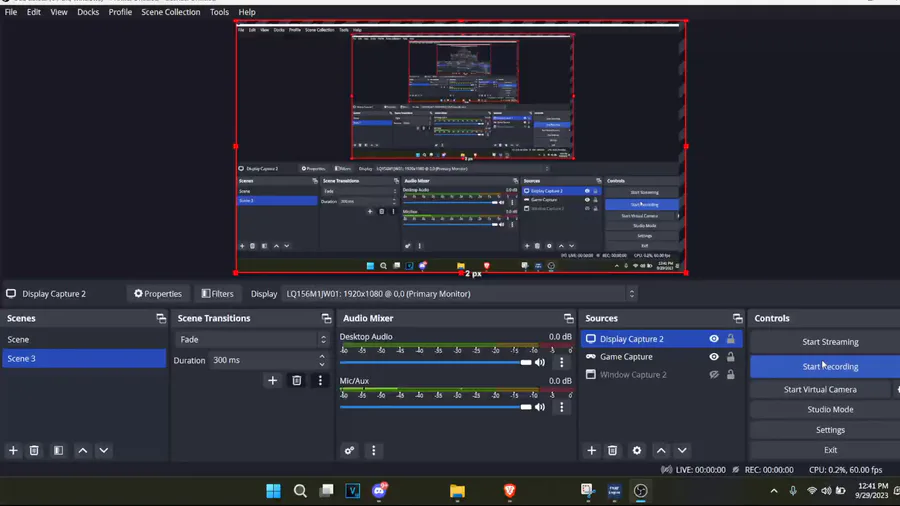The width and height of the screenshot is (900, 506).
Task: Float the Sources dock icon
Action: point(738,318)
